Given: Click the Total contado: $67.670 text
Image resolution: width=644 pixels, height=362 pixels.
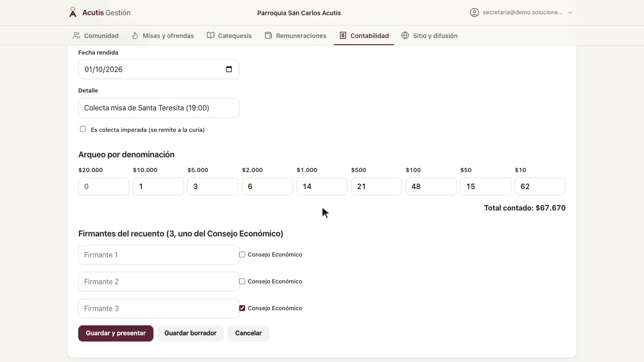Looking at the screenshot, I should [x=525, y=208].
